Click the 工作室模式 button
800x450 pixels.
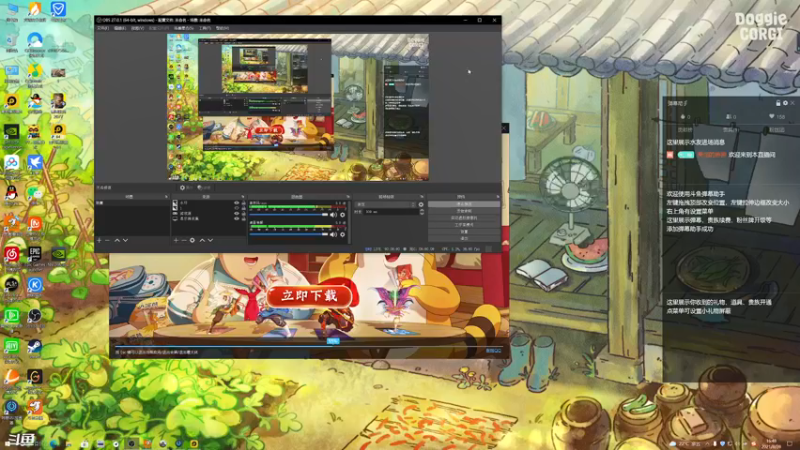(464, 224)
